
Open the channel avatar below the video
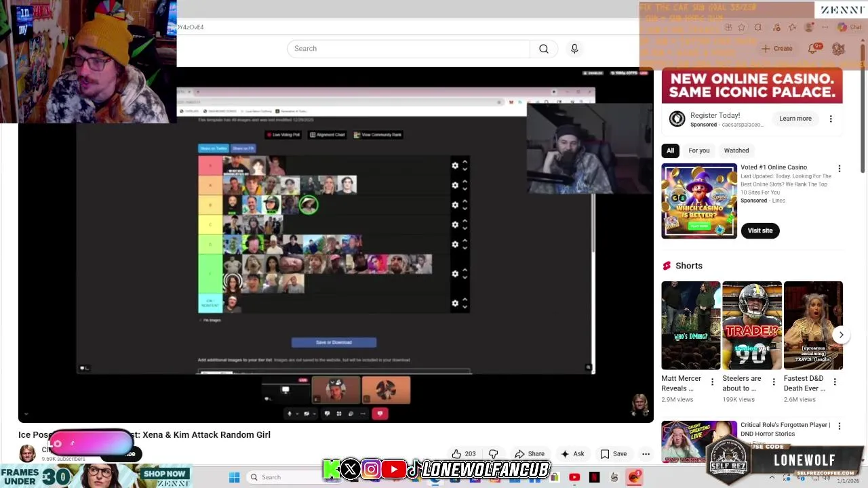click(27, 453)
